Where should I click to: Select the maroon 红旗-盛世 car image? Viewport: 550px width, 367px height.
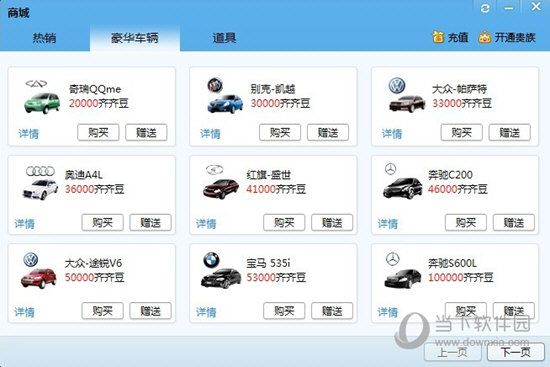click(x=221, y=189)
